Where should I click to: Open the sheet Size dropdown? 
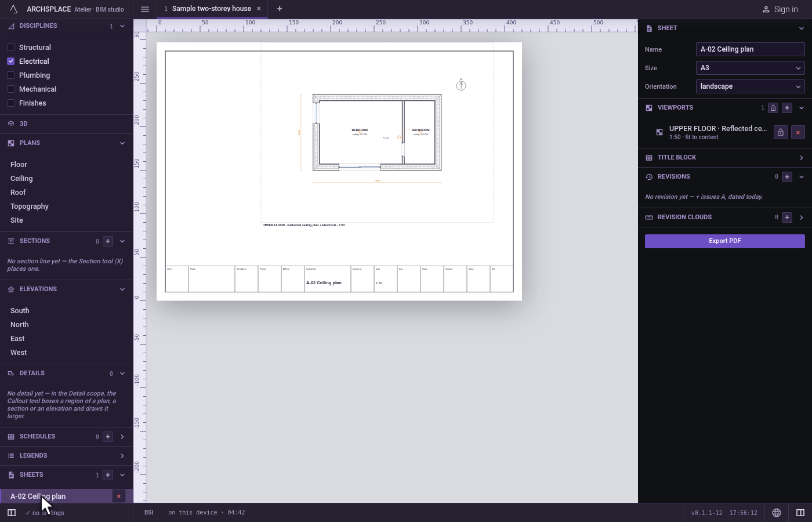coord(751,68)
